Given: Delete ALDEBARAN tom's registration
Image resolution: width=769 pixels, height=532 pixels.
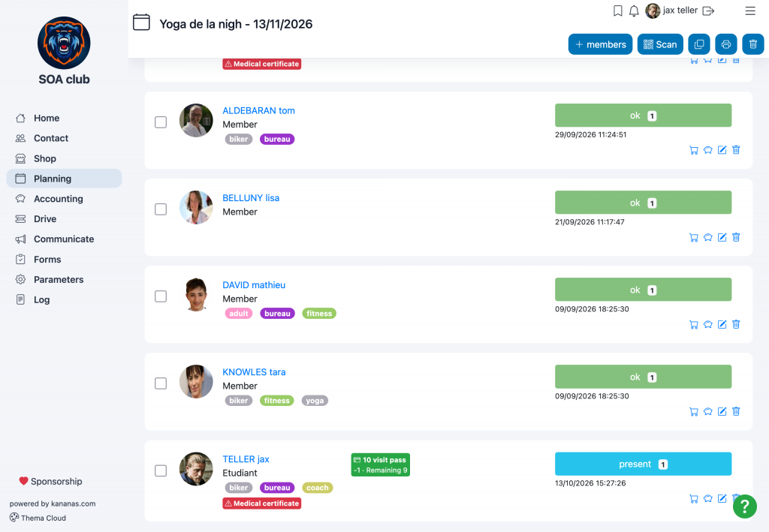Looking at the screenshot, I should (x=736, y=150).
